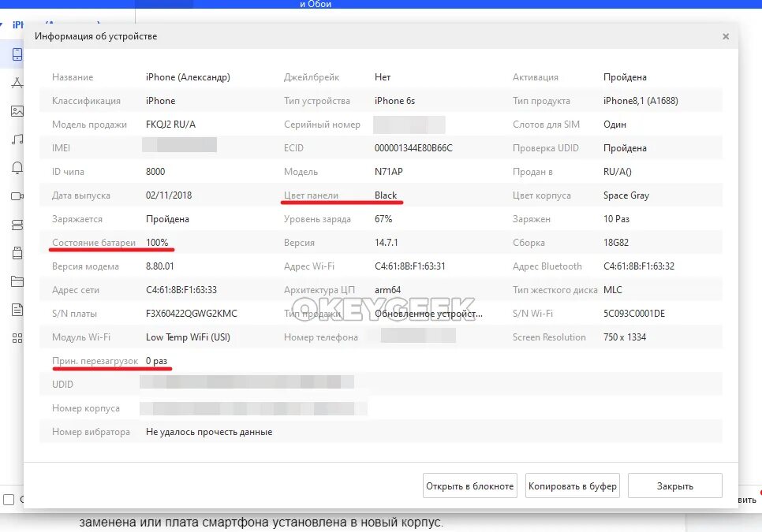This screenshot has height=532, width=762.
Task: Open the document page icon in sidebar
Action: [x=17, y=310]
